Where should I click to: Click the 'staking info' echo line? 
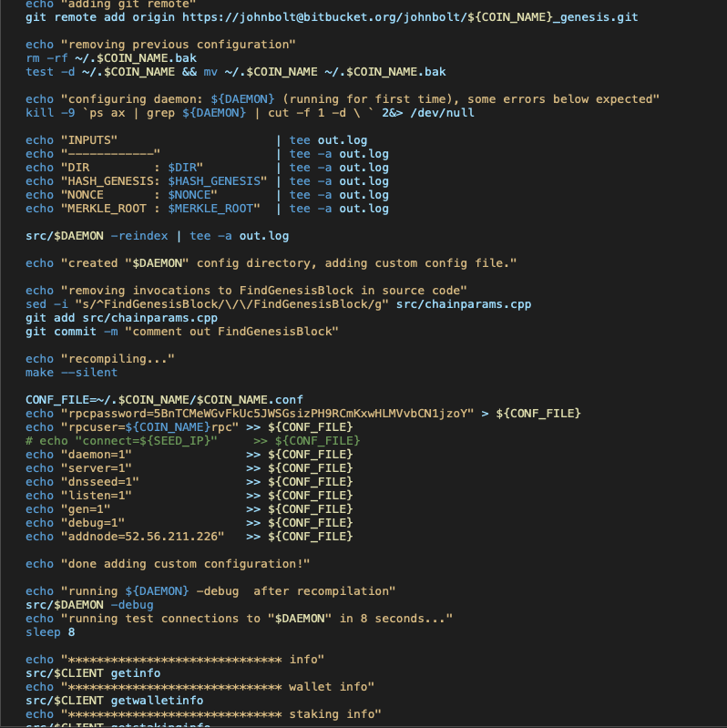click(x=203, y=714)
